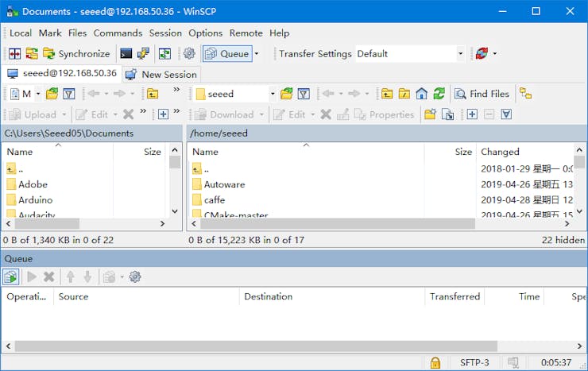Refresh the remote directory listing
This screenshot has height=371, width=588.
[x=439, y=94]
